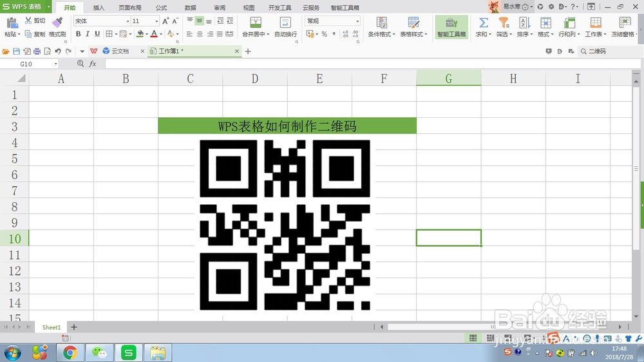Click the Wrap Text (自动换行) icon
The width and height of the screenshot is (644, 362).
pos(285,23)
